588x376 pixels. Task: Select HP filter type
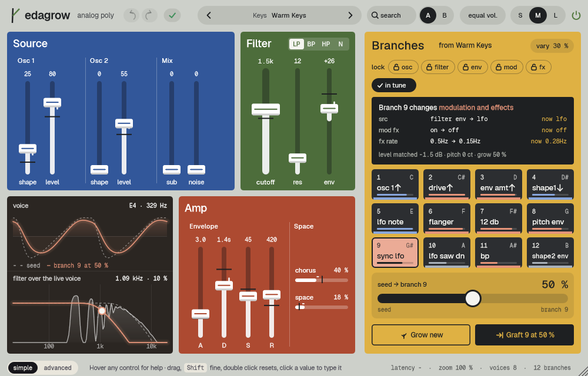point(326,44)
